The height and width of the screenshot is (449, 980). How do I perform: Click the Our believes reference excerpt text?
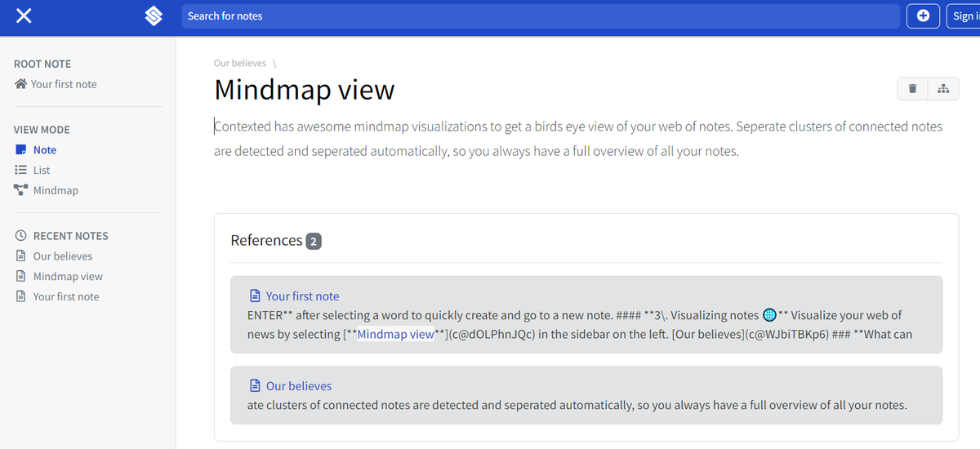coord(577,405)
